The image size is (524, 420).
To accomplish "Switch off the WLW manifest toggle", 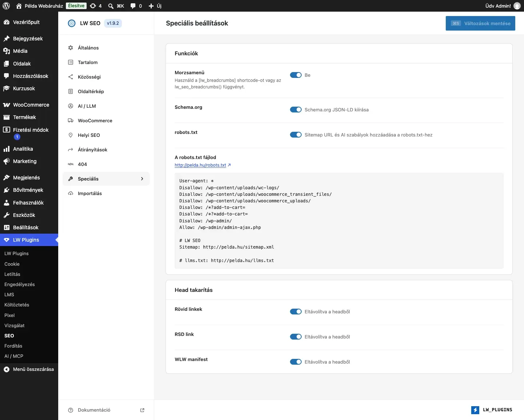I will pyautogui.click(x=296, y=362).
